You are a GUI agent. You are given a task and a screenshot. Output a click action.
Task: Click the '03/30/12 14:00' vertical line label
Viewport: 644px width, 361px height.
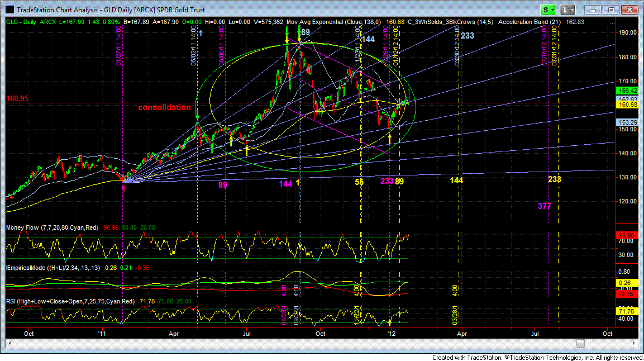pos(457,46)
